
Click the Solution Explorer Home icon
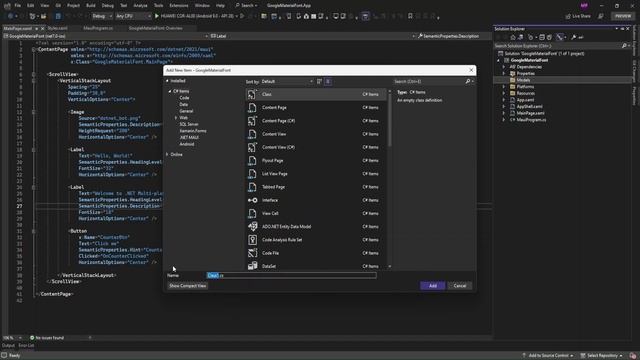click(513, 37)
